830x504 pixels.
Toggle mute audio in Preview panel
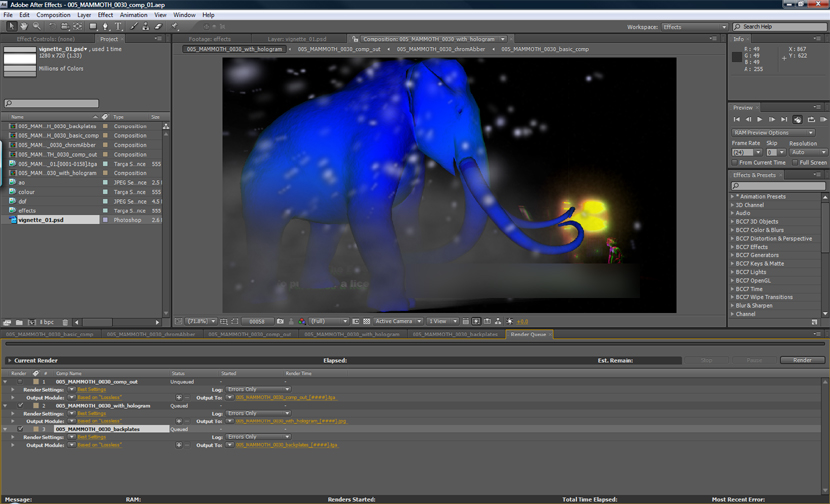tap(797, 120)
